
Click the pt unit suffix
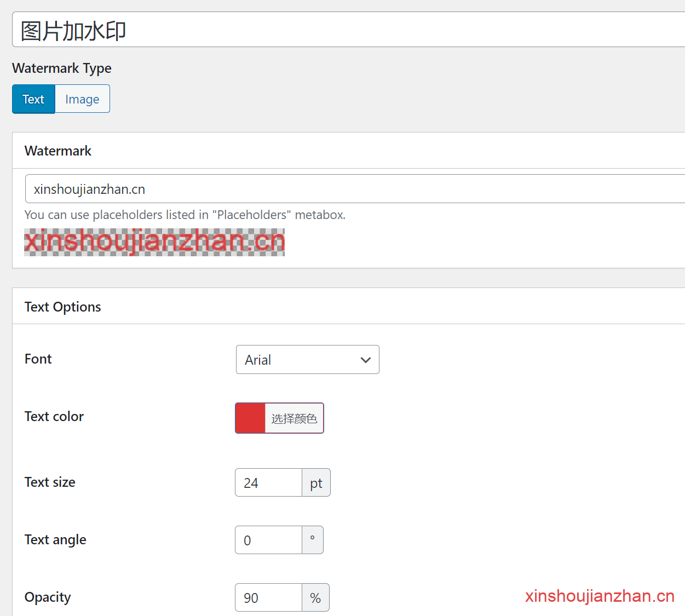pos(316,482)
